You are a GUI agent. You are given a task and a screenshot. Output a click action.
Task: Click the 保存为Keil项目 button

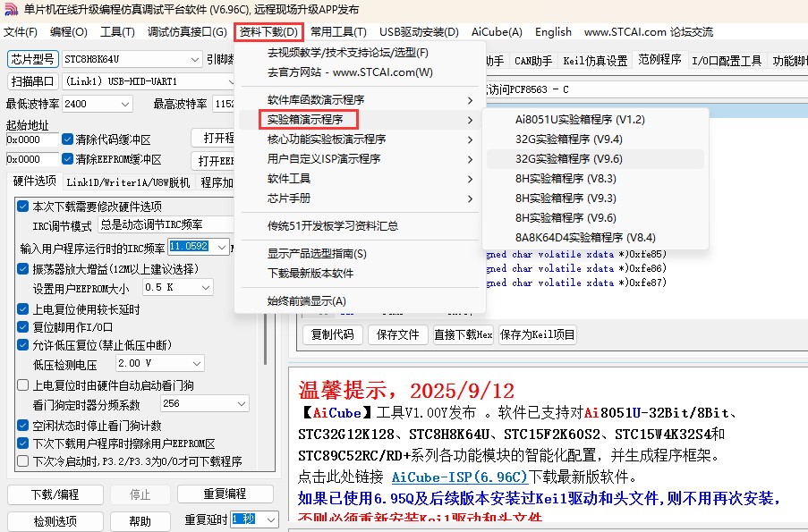(538, 334)
